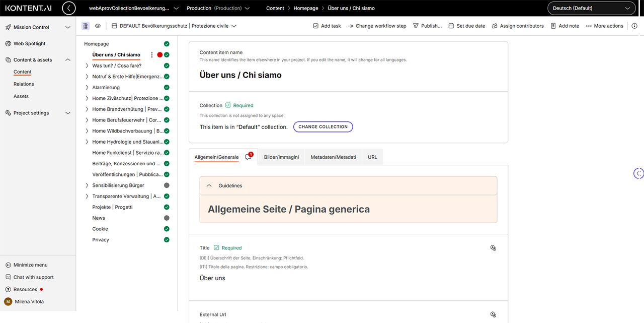
Task: Collapse the Content & assets menu
Action: [68, 60]
